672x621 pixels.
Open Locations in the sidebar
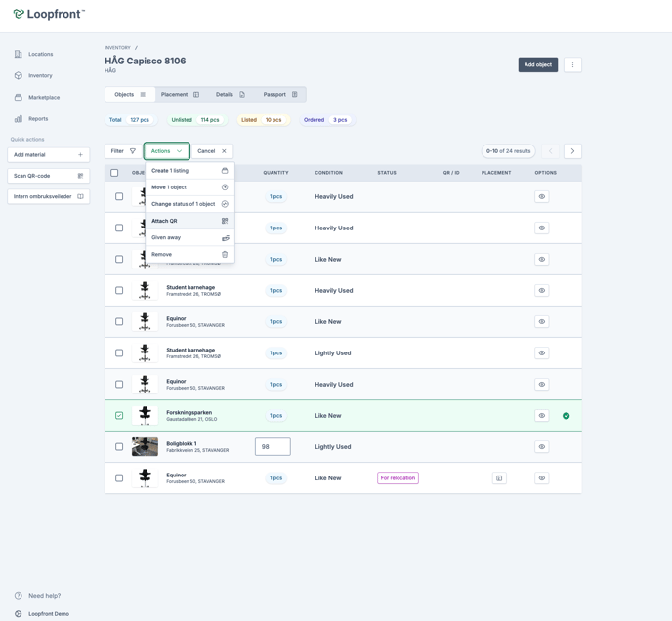33,54
